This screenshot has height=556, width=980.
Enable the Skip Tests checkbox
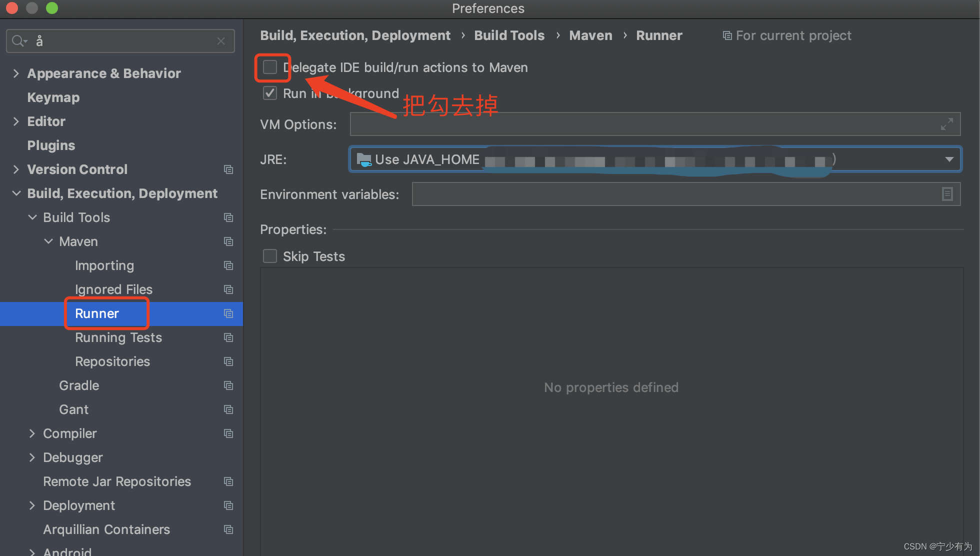[270, 256]
